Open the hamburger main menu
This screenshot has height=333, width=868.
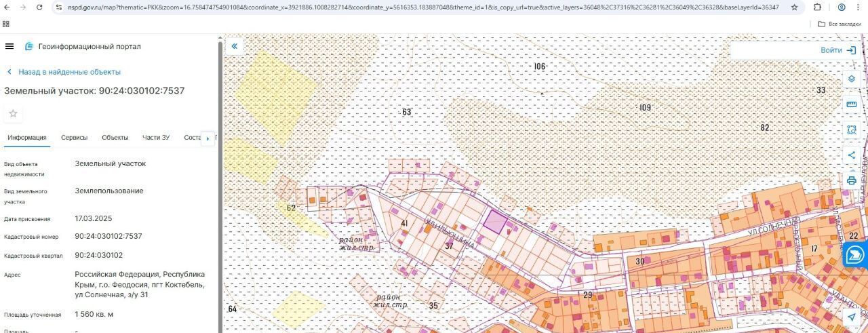tap(9, 46)
